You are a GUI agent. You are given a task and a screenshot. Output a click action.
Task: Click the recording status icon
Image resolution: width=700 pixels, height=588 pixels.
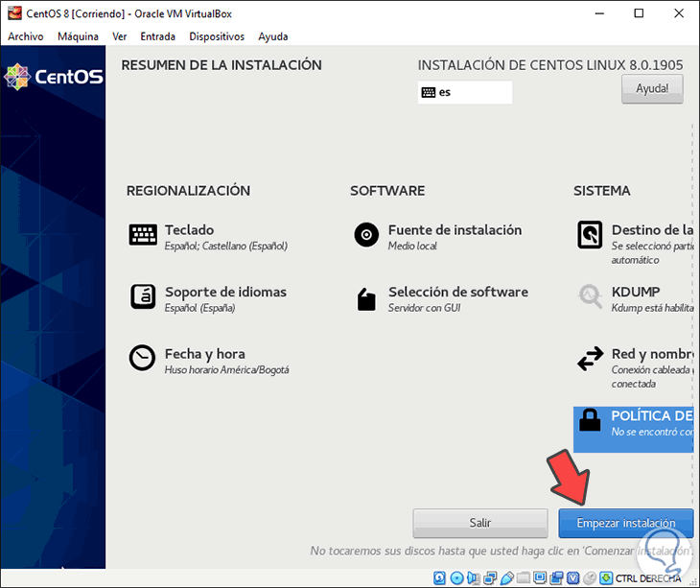coord(556,578)
